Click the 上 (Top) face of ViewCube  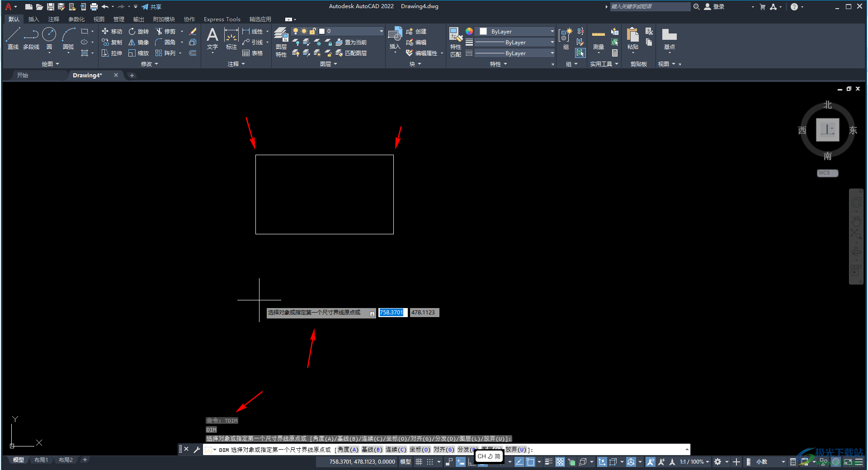pos(827,130)
